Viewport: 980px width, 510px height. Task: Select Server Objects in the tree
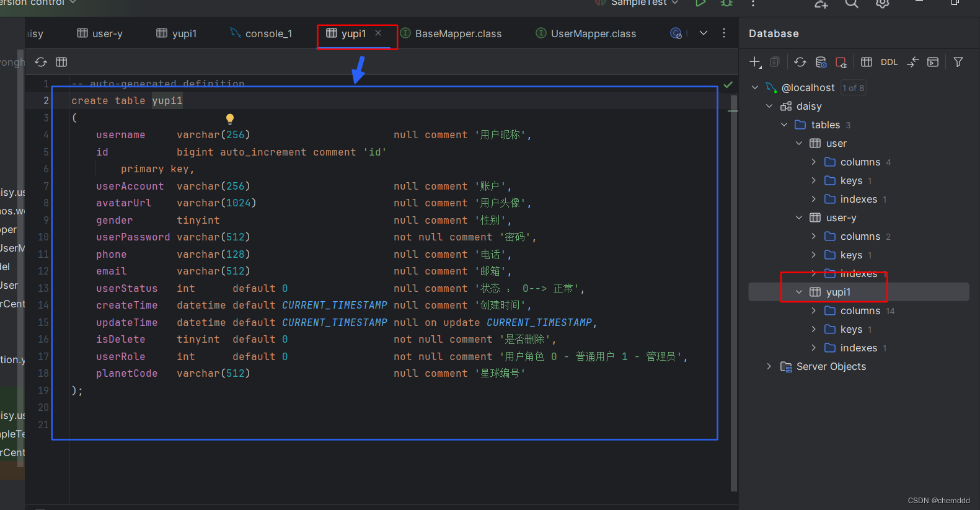(831, 366)
